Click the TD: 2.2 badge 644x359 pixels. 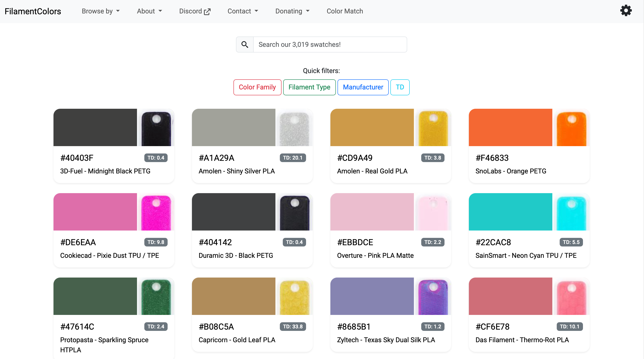pyautogui.click(x=433, y=242)
